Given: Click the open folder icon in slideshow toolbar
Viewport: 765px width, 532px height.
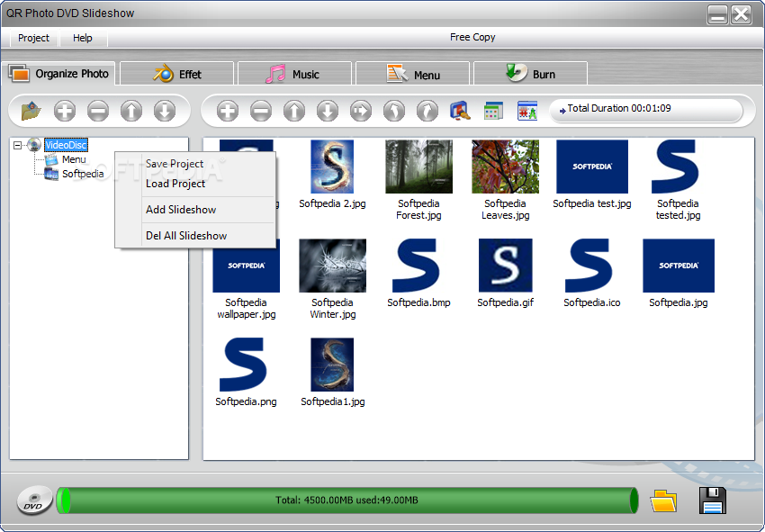Looking at the screenshot, I should 31,111.
